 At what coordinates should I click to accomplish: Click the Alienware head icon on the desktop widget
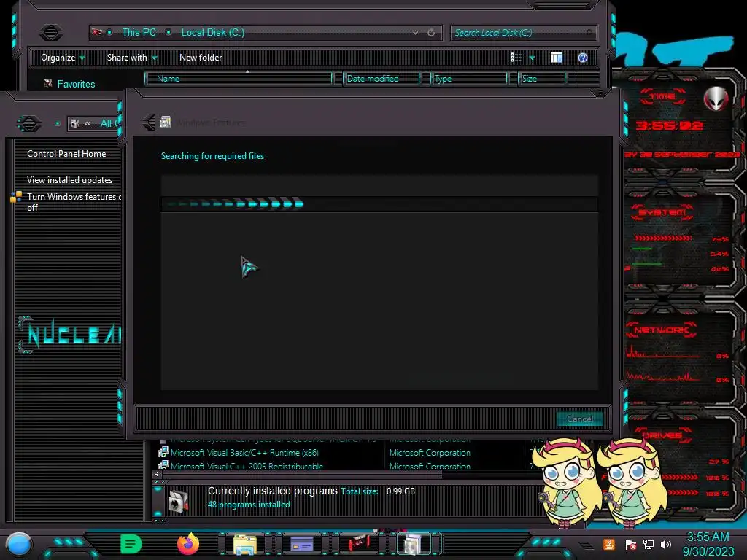tap(716, 98)
